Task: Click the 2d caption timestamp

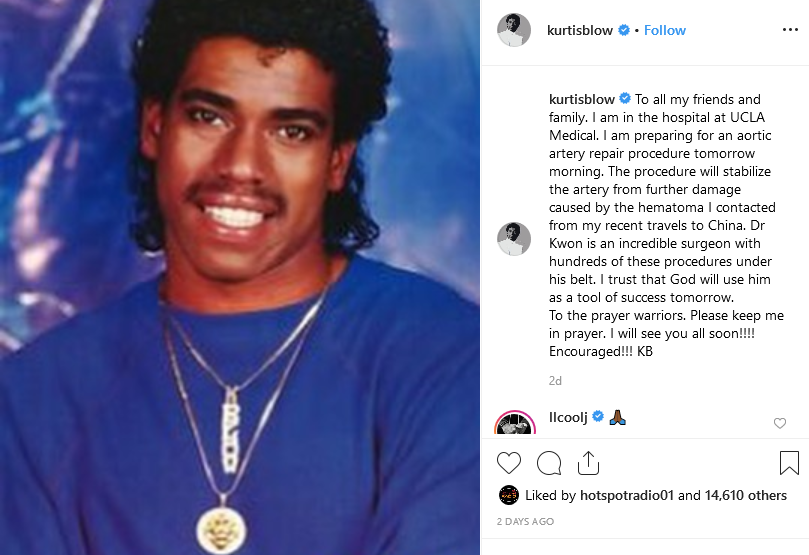Action: pos(555,381)
